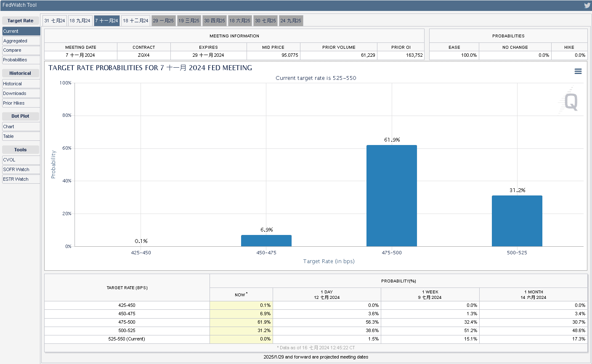Open the Dot Plot Chart view
Viewport: 592px width, 364px height.
pos(21,127)
